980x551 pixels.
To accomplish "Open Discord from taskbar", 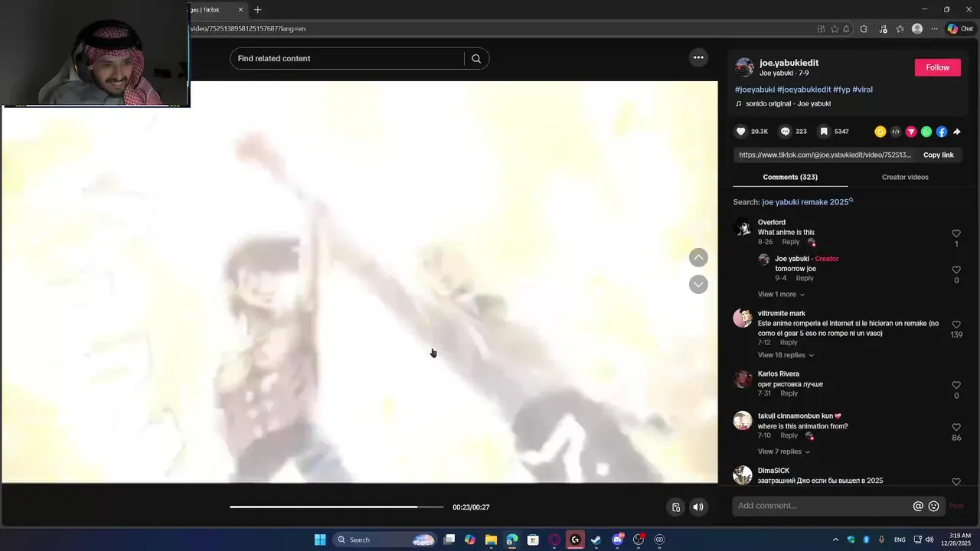I will pos(618,540).
